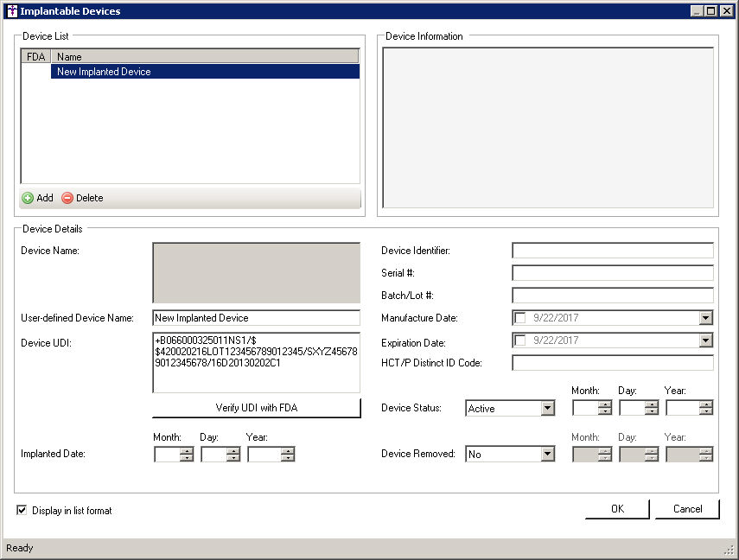This screenshot has height=560, width=739.
Task: Click the HCT/P Distinct ID Code field
Action: (x=613, y=363)
